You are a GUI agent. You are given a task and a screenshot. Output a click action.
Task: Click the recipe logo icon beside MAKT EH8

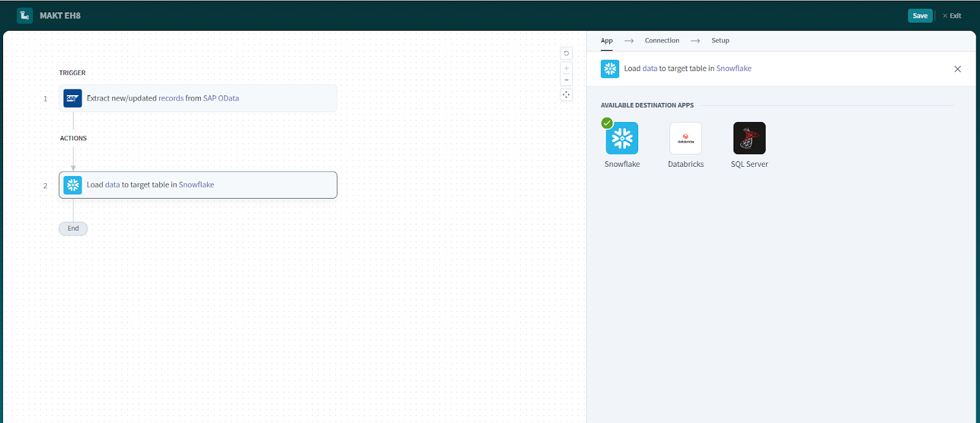pyautogui.click(x=24, y=15)
